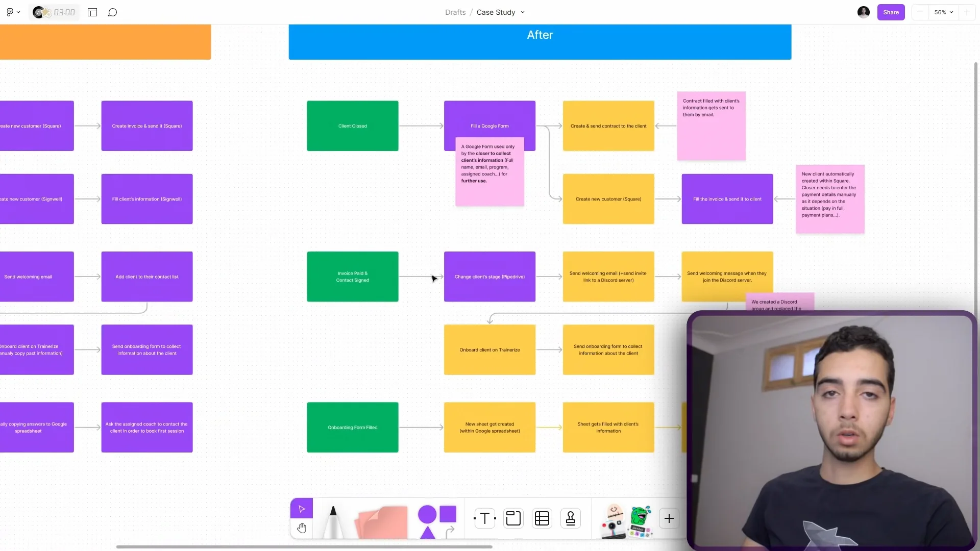Viewport: 980px width, 551px height.
Task: Click the Share button
Action: (x=891, y=12)
